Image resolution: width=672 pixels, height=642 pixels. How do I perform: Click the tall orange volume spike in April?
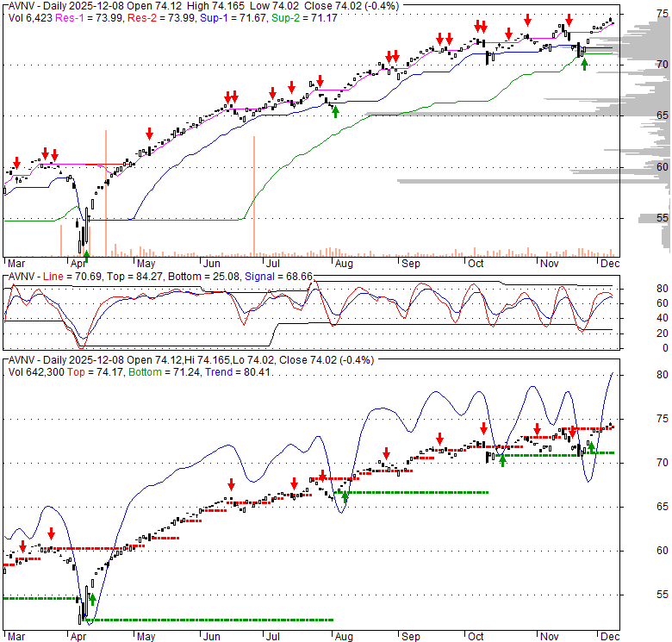click(x=105, y=191)
